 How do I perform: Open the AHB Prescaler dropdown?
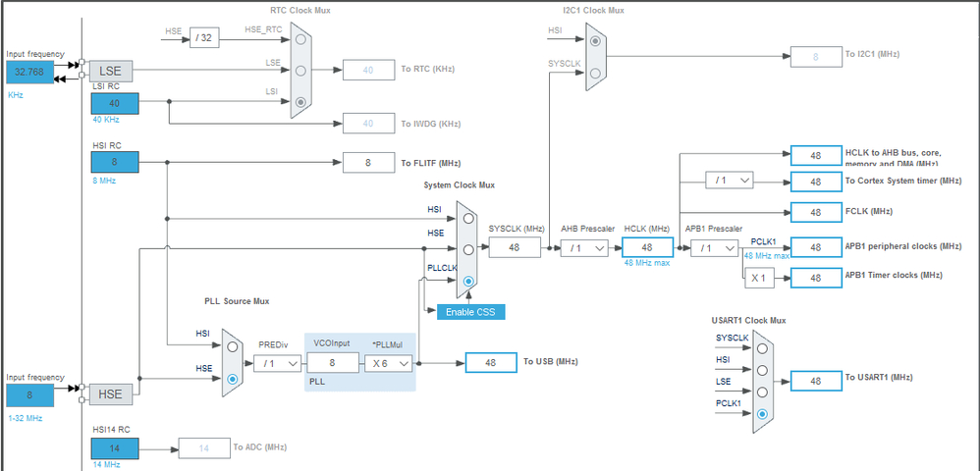click(x=584, y=248)
